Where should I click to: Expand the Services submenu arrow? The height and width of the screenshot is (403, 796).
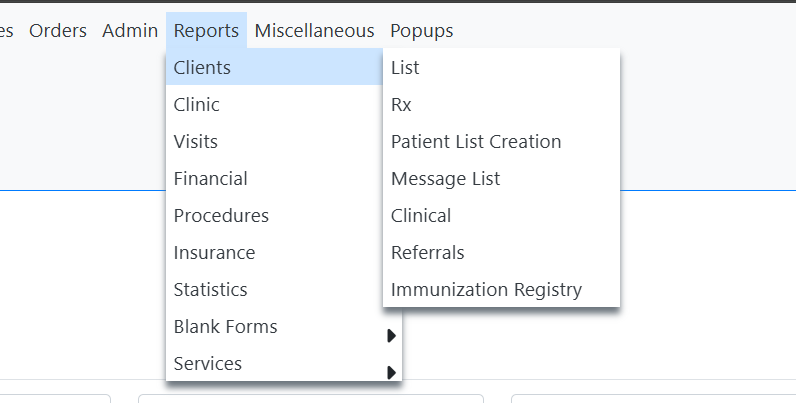tap(392, 373)
